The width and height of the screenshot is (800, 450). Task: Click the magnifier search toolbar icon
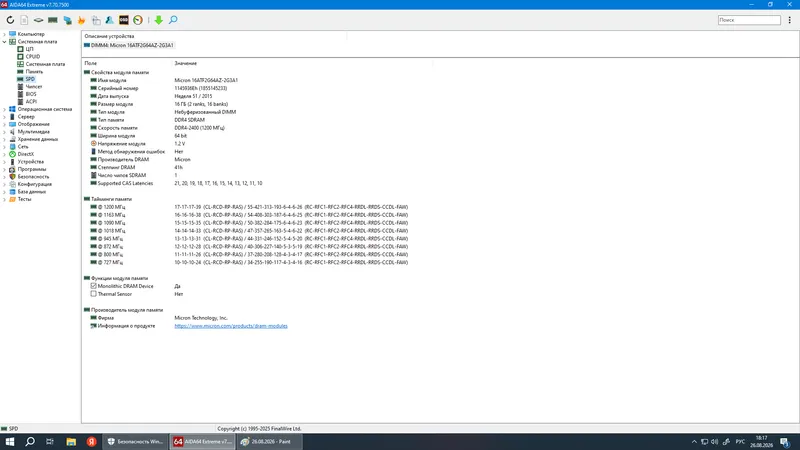pyautogui.click(x=173, y=20)
